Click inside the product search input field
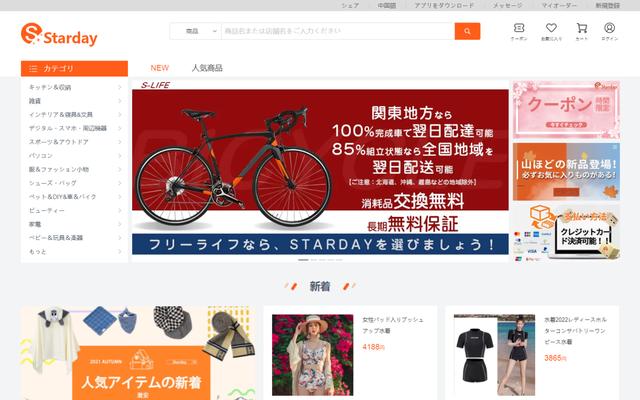 coord(338,31)
